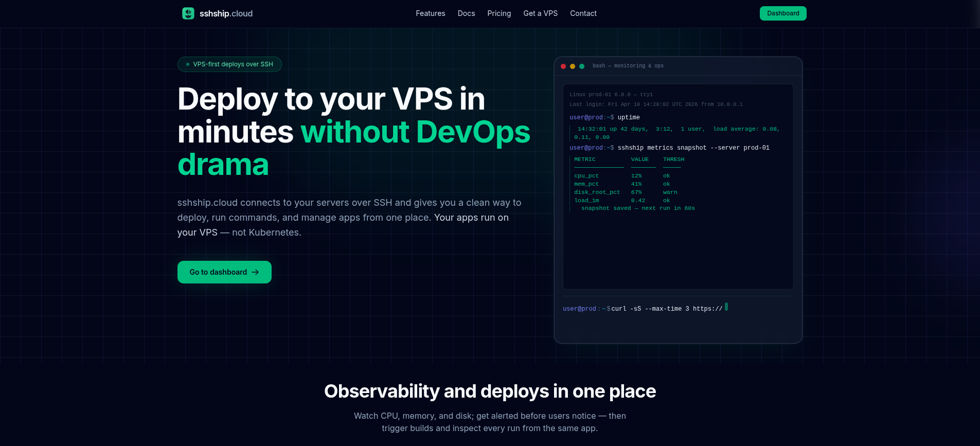Click the 67% disk value
Screen dimensions: 980x446
(x=636, y=192)
